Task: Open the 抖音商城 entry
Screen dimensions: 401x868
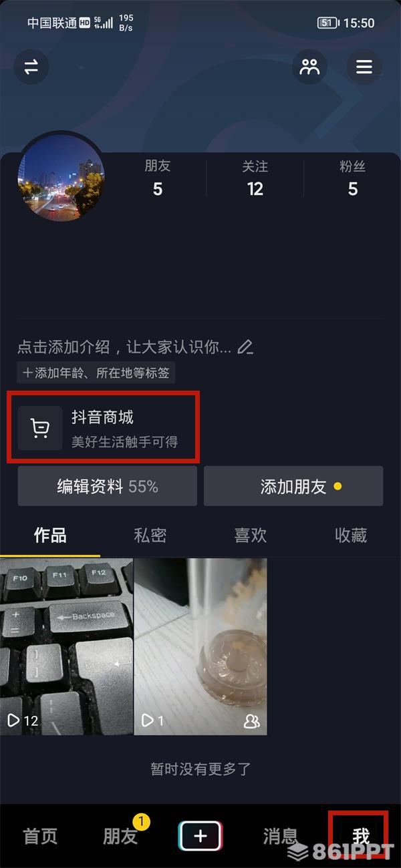Action: 103,428
